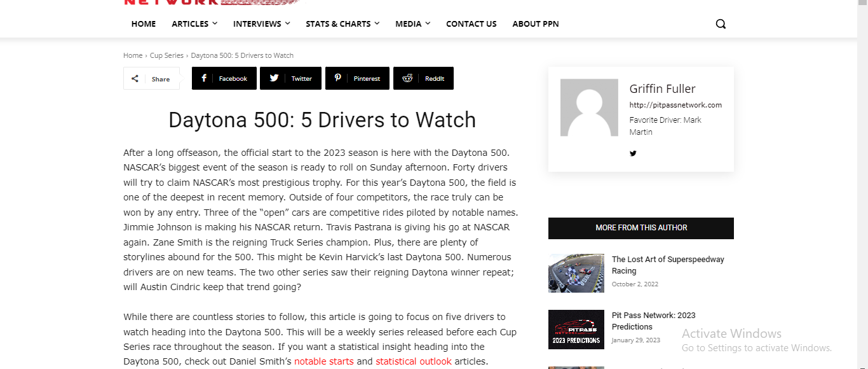
Task: Open the ABOUT PPN page
Action: 536,24
